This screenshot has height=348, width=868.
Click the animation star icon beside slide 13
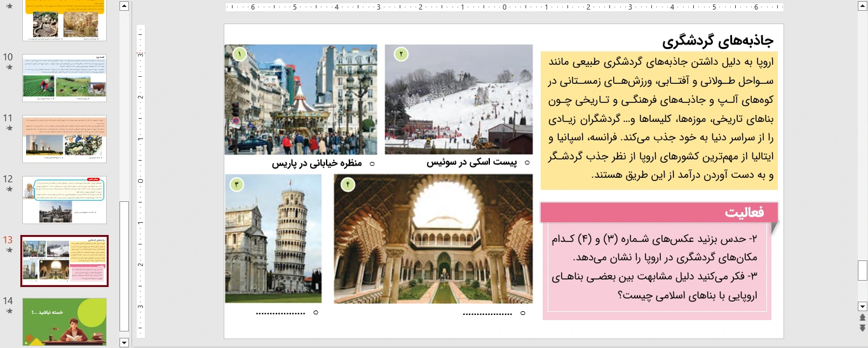[8, 250]
